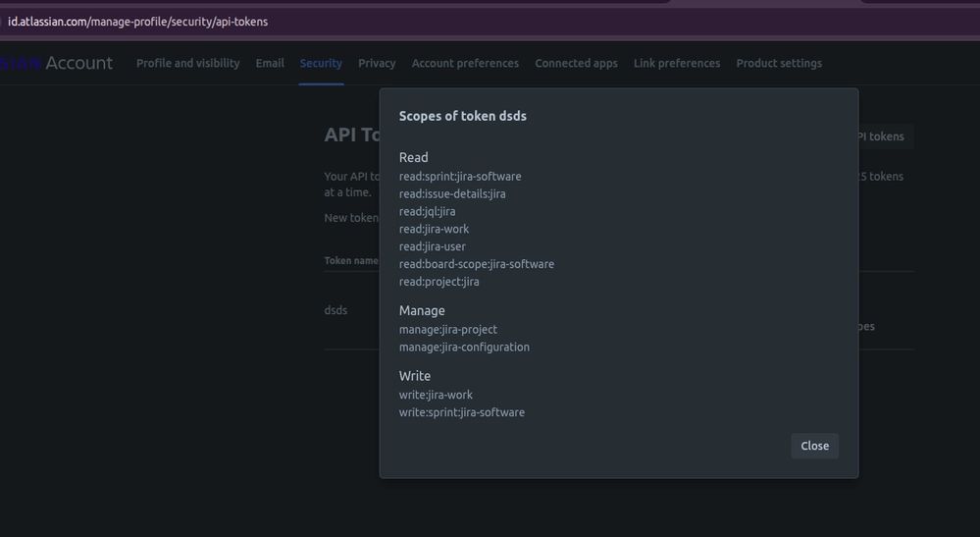Select the dsds token name in the table

335,310
